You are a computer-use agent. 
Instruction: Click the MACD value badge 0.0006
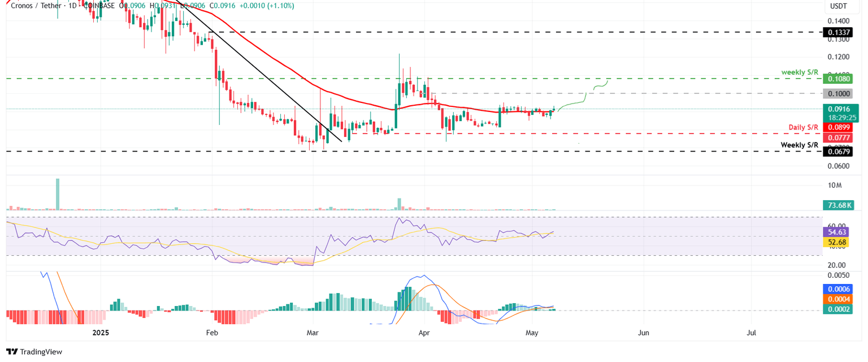pyautogui.click(x=839, y=289)
